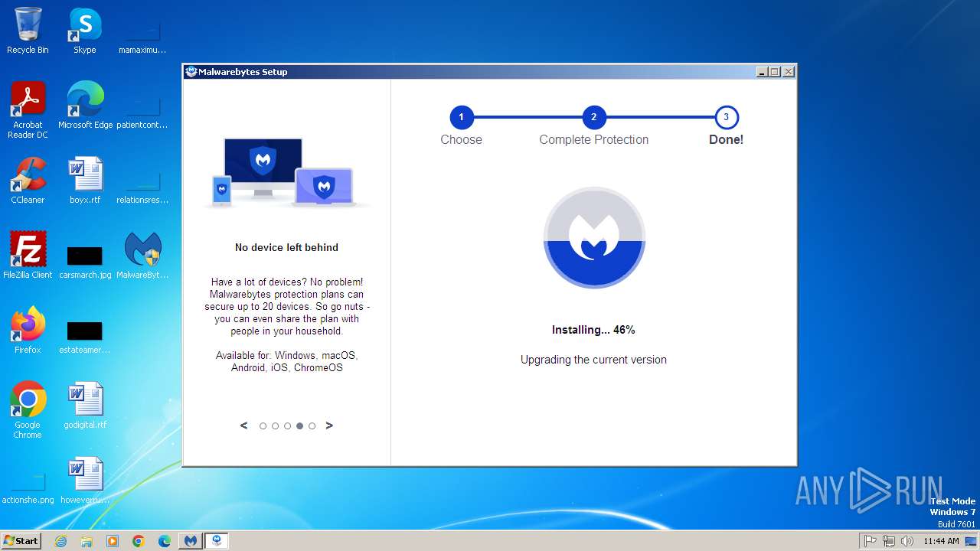Click the 11:44 AM system clock
The height and width of the screenshot is (551, 980).
[x=941, y=541]
